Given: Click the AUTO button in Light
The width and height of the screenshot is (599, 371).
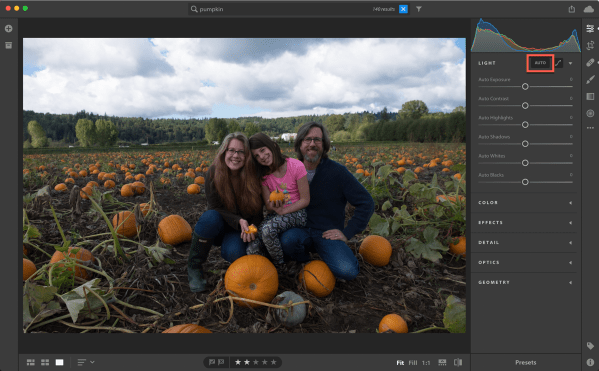Looking at the screenshot, I should pos(540,63).
